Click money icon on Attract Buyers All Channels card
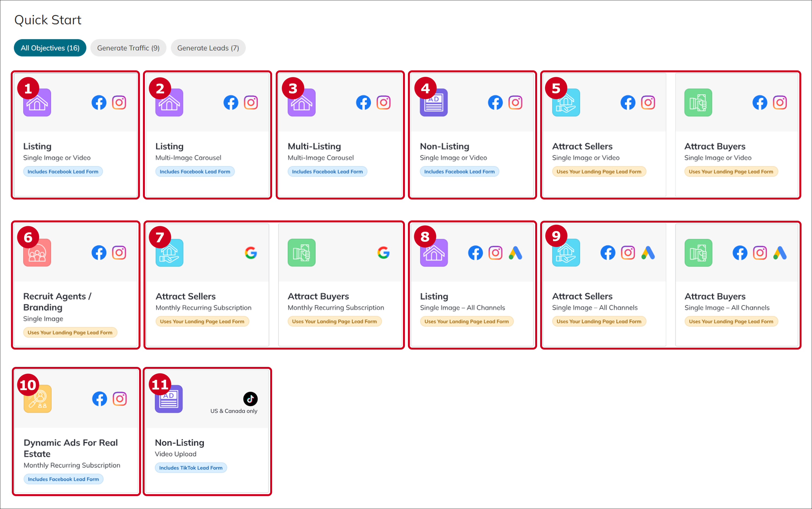 (698, 253)
